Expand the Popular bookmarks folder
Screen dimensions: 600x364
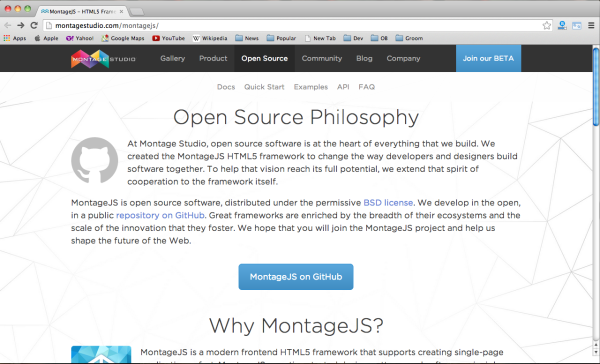[281, 38]
